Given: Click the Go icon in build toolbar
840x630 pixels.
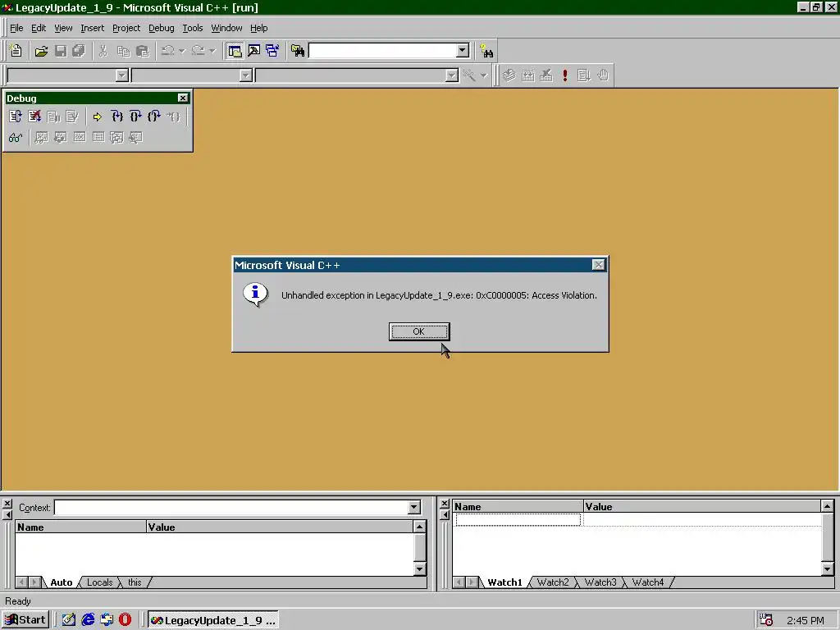Looking at the screenshot, I should (x=584, y=75).
